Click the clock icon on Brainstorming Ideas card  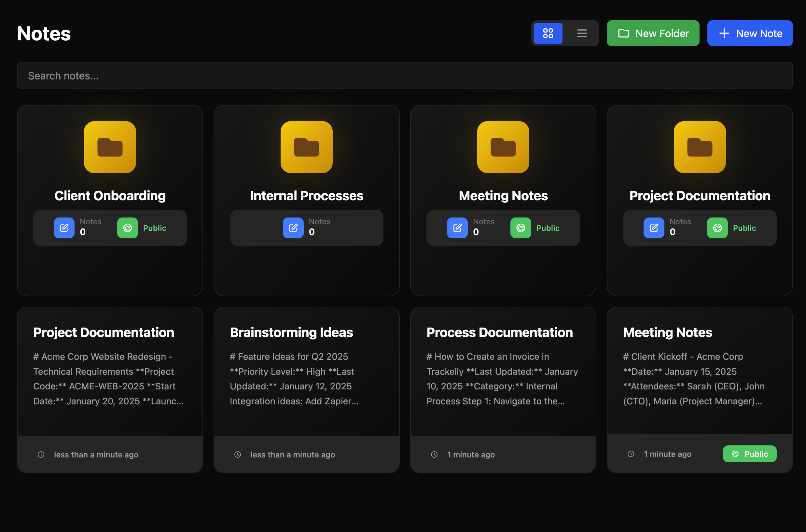pos(237,455)
